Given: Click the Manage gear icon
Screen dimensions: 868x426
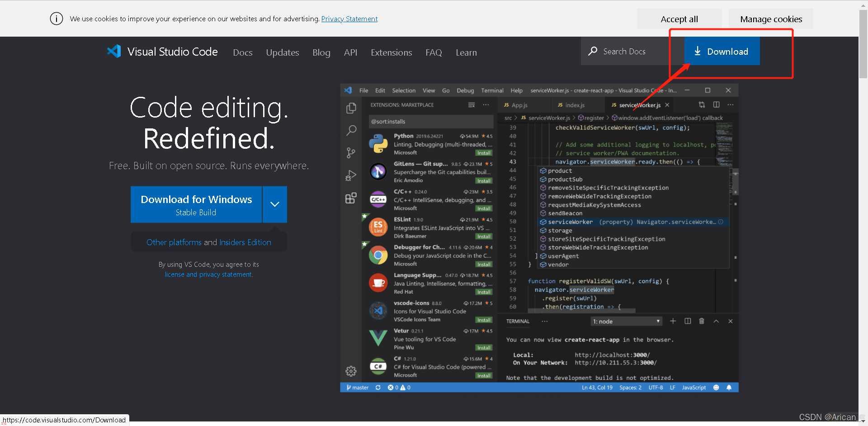Looking at the screenshot, I should pos(351,371).
